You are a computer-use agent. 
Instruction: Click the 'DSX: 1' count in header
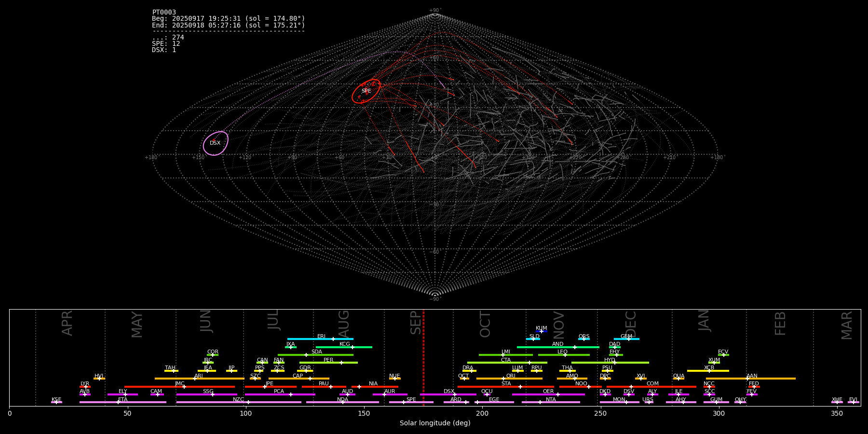pyautogui.click(x=164, y=50)
